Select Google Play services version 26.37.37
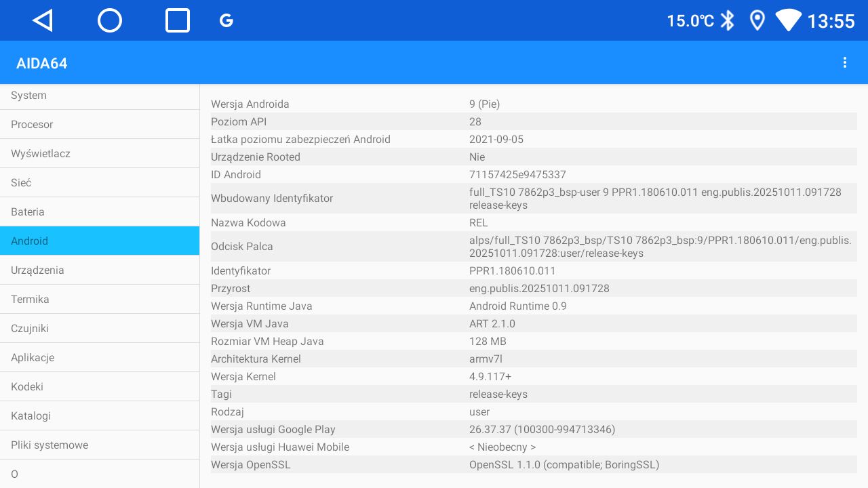Image resolution: width=868 pixels, height=488 pixels. point(542,429)
